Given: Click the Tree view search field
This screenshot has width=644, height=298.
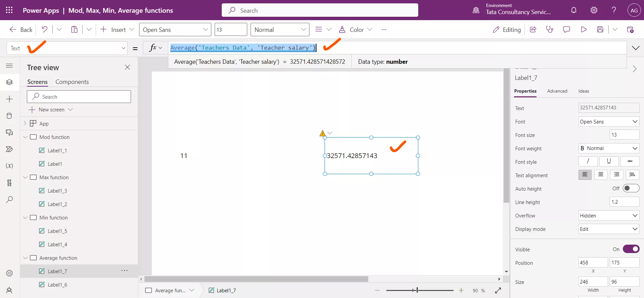Looking at the screenshot, I should click(x=79, y=97).
